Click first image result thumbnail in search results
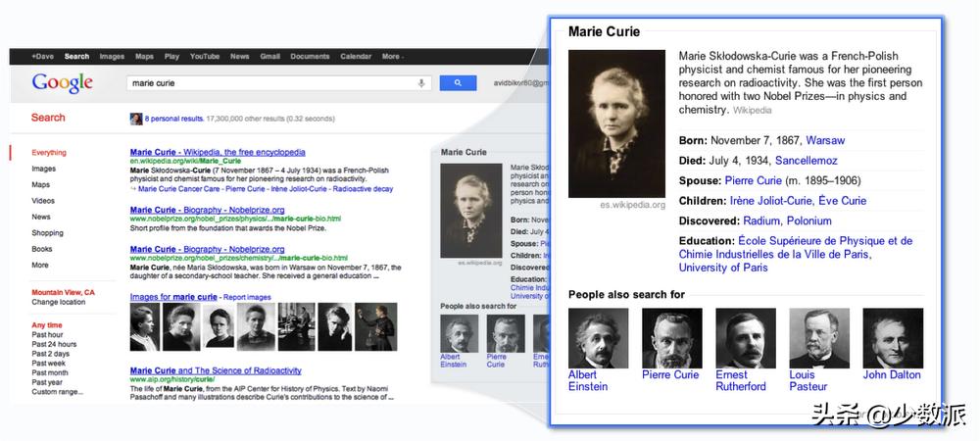Viewport: 980px width, 441px height. coord(144,326)
